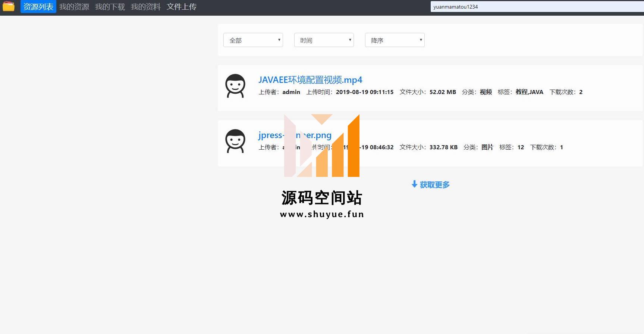The image size is (644, 334).
Task: Click the tag value 12 on the png row
Action: click(x=521, y=147)
